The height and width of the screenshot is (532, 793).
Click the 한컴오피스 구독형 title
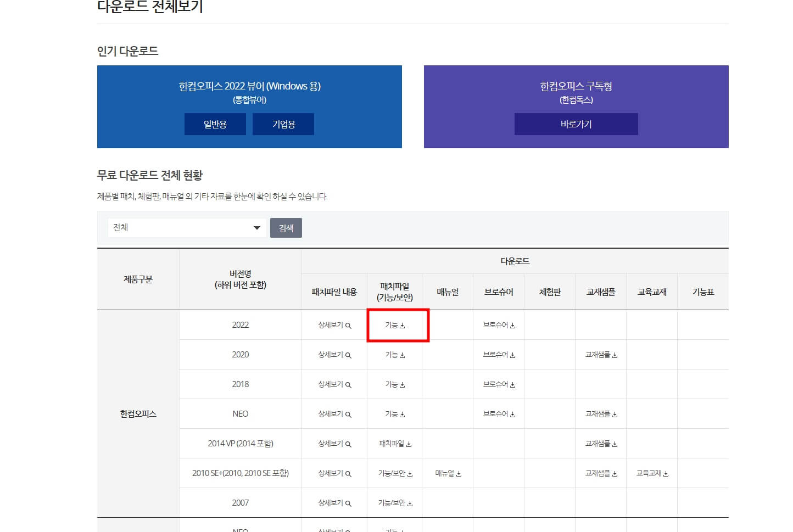tap(576, 86)
